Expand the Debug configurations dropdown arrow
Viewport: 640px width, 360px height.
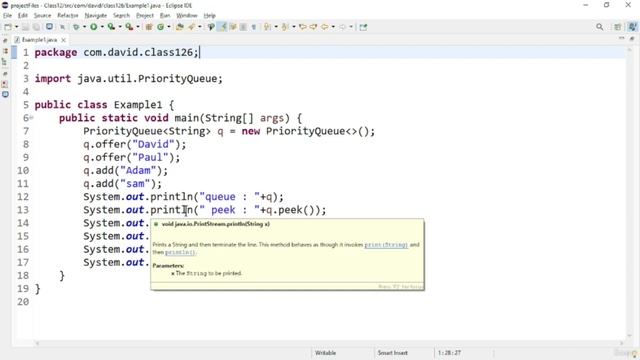[84, 27]
